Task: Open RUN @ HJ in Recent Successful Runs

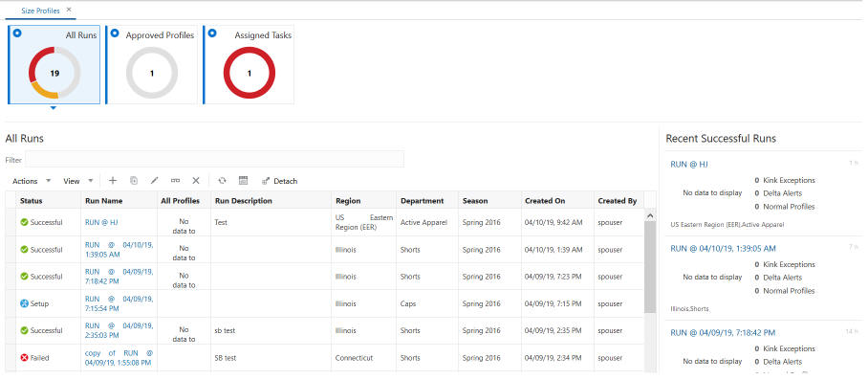Action: pos(689,164)
